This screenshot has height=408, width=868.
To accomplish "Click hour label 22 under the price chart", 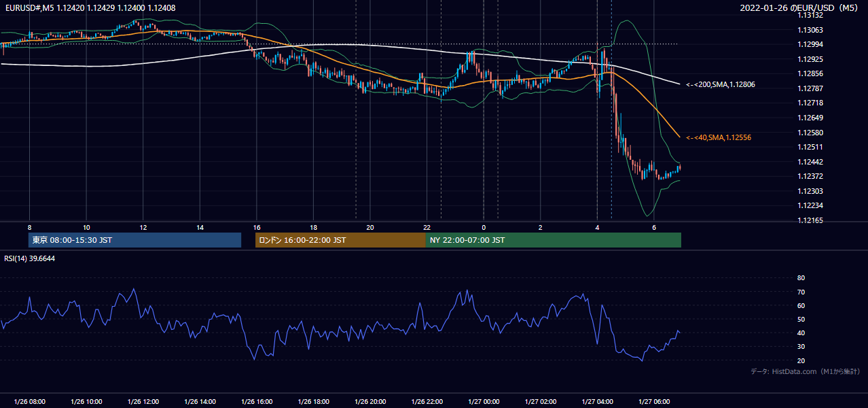I will [x=427, y=227].
